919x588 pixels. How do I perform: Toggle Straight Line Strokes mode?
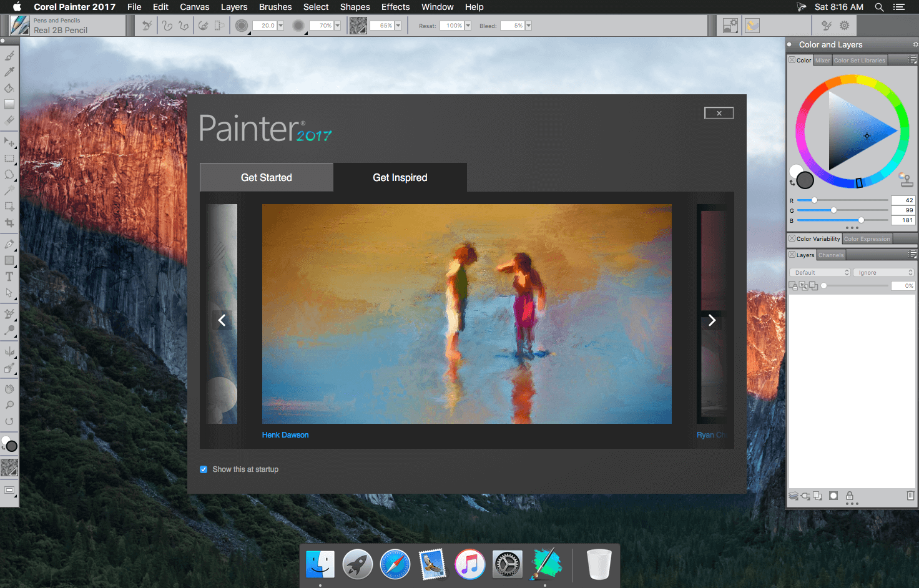point(184,26)
